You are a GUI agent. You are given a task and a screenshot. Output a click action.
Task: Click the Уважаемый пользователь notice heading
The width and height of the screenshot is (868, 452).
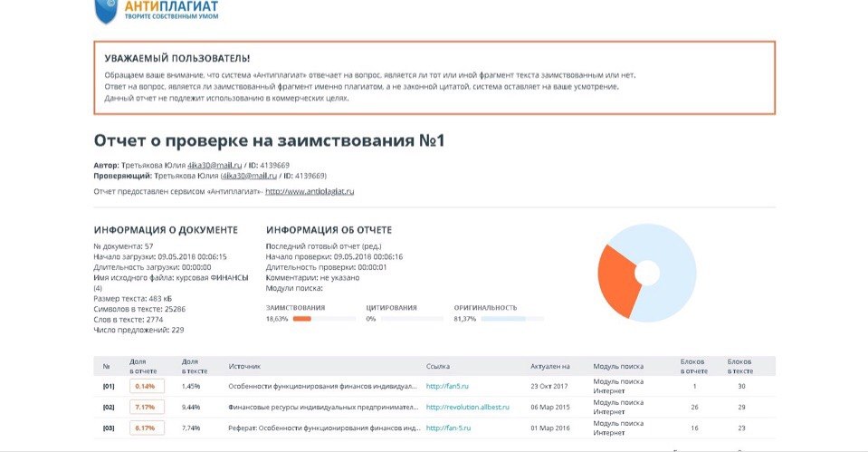pyautogui.click(x=177, y=58)
